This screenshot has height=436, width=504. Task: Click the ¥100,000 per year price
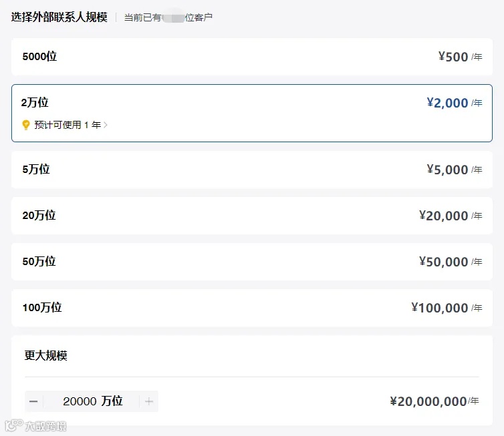(x=440, y=308)
